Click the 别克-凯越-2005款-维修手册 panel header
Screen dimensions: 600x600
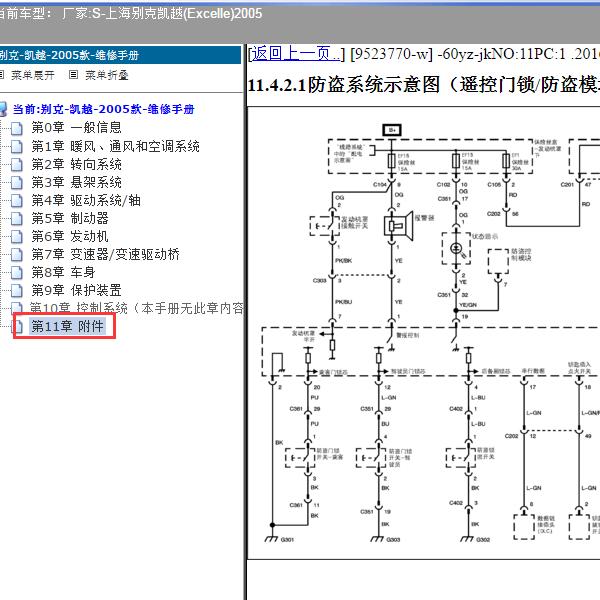(120, 55)
